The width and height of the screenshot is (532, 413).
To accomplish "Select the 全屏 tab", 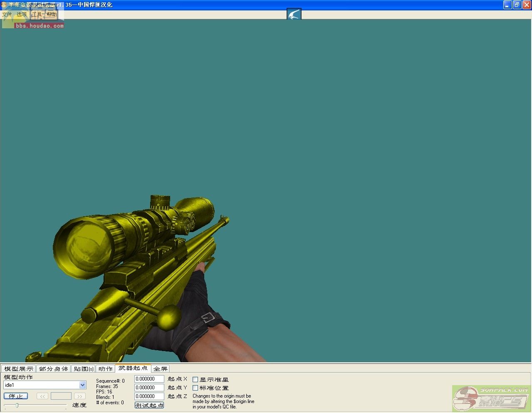I will coord(160,369).
